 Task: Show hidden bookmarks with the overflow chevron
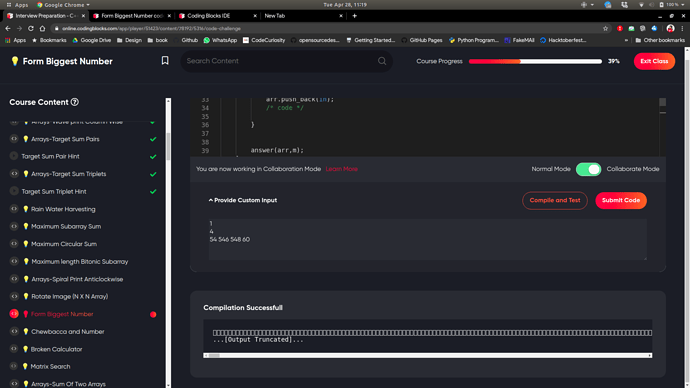pos(626,40)
